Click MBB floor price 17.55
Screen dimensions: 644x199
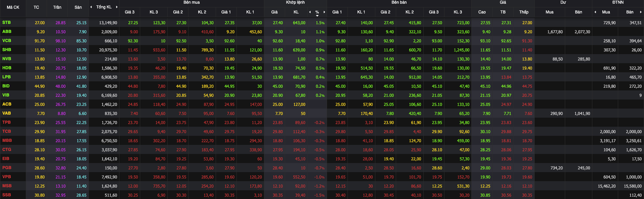click(82, 141)
